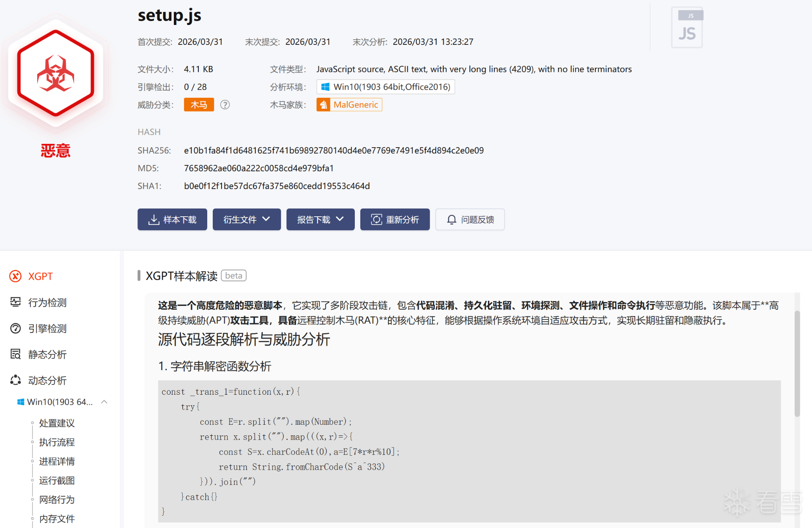Click the 动态分析 sidebar icon
The width and height of the screenshot is (812, 528).
pos(16,380)
